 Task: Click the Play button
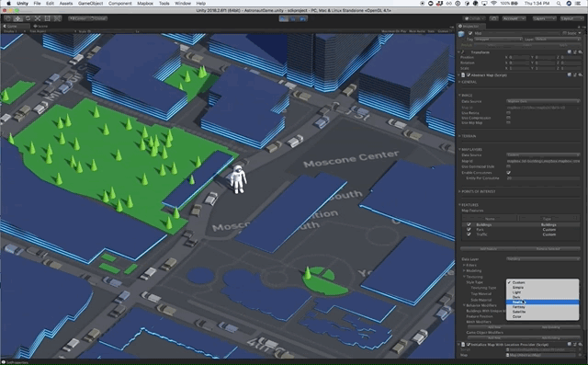284,18
